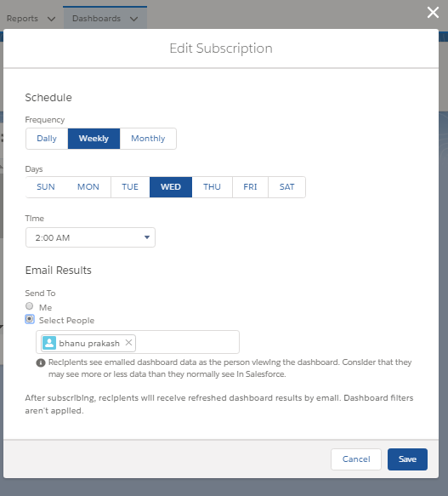Open the Time dropdown showing 2:00 AM
The image size is (448, 496).
90,237
